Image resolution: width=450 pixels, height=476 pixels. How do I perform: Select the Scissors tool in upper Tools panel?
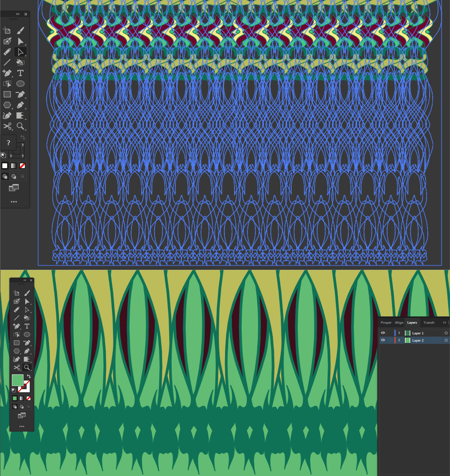coord(7,126)
